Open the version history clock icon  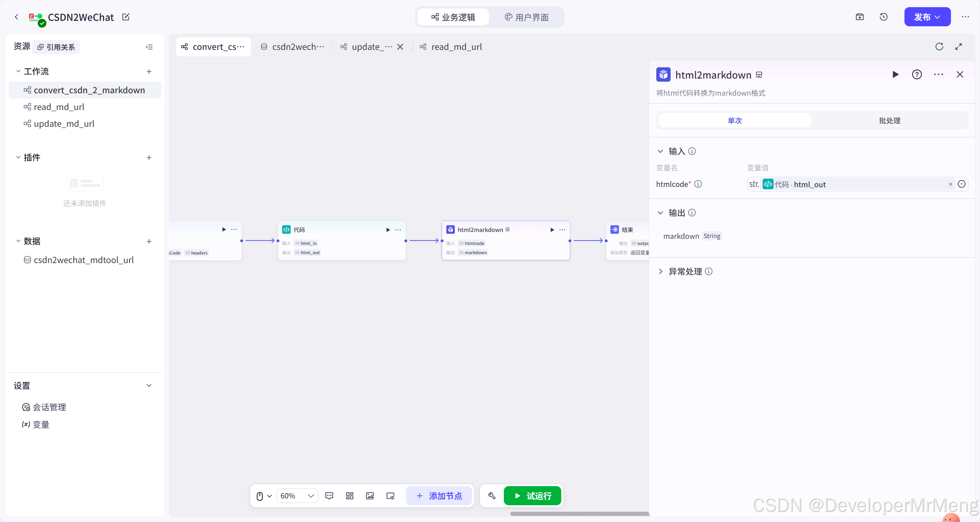(x=883, y=17)
